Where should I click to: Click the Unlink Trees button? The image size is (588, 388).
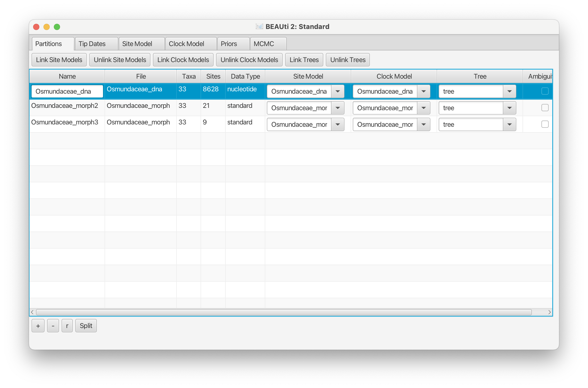[x=348, y=60]
